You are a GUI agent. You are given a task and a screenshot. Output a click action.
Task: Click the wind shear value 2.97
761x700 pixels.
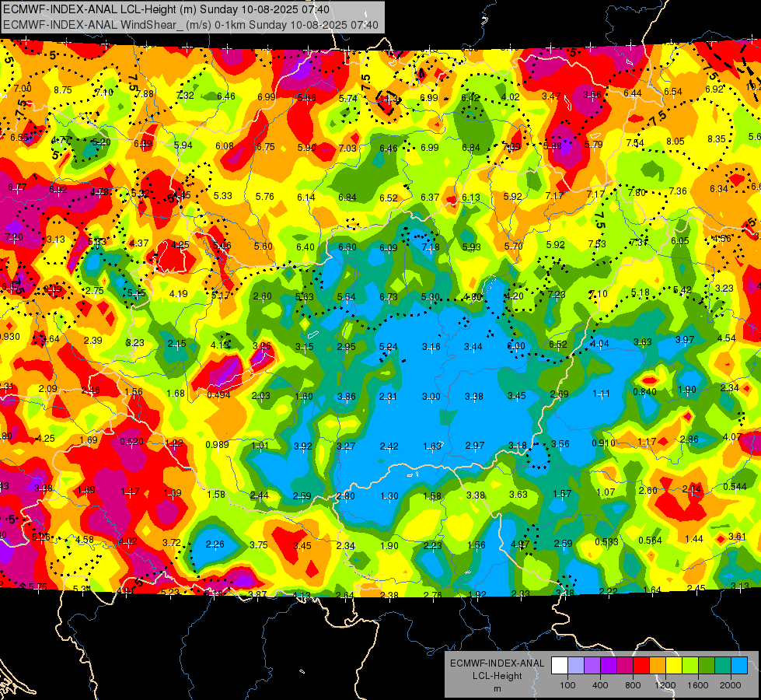pyautogui.click(x=475, y=445)
